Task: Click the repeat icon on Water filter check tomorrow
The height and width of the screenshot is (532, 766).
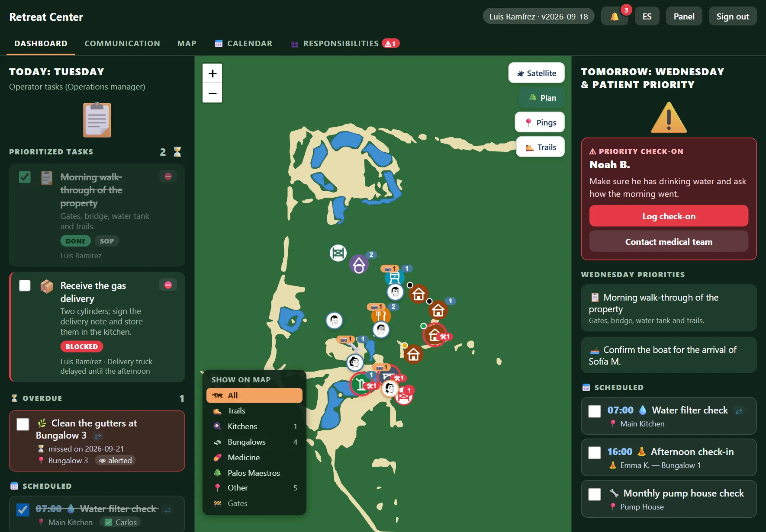Action: coord(739,411)
